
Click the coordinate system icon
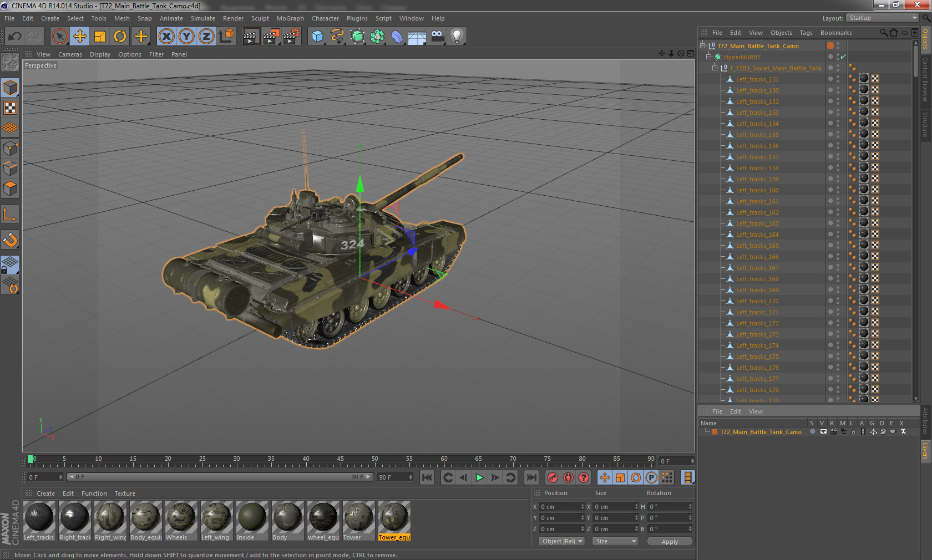227,37
